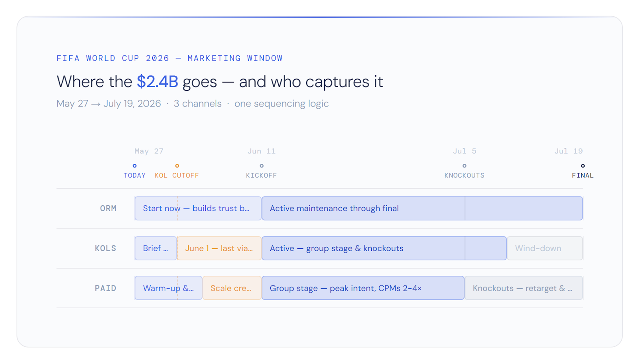Click the KNOCKOUTS label text
The width and height of the screenshot is (638, 364).
tap(465, 175)
